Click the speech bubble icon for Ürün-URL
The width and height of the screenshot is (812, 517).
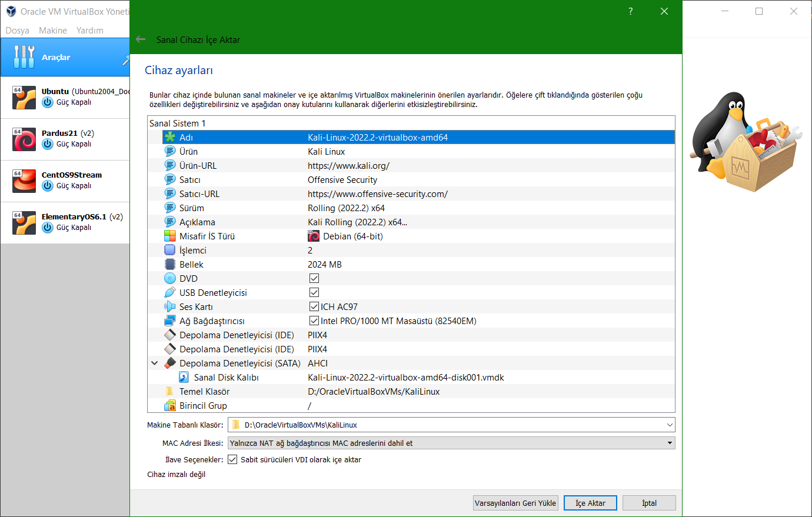(170, 165)
